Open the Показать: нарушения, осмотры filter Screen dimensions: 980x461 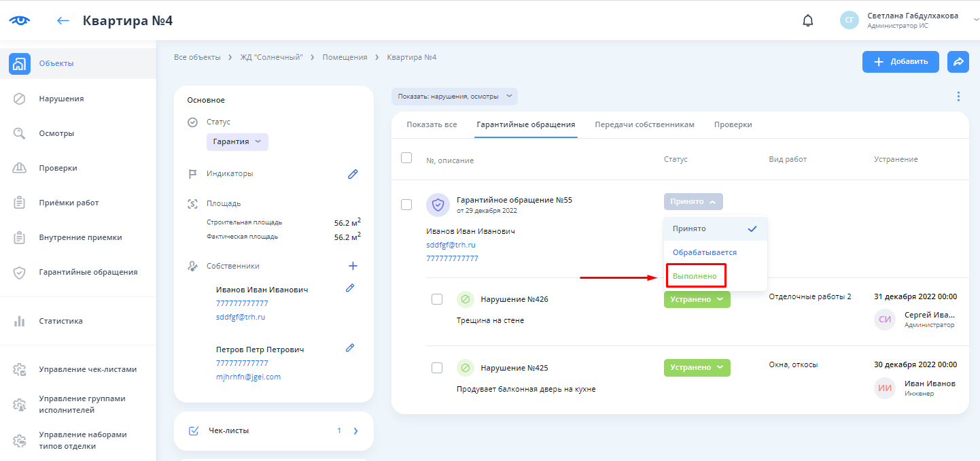(455, 97)
